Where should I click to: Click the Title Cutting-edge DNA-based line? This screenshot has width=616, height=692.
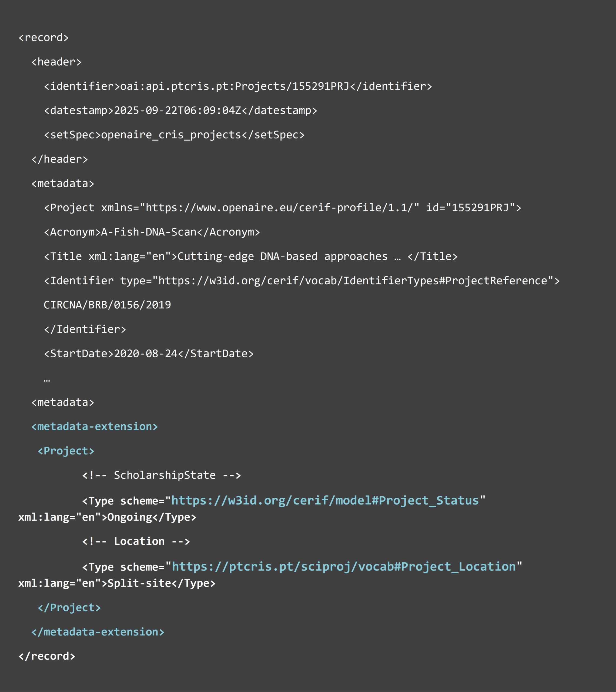click(x=250, y=256)
